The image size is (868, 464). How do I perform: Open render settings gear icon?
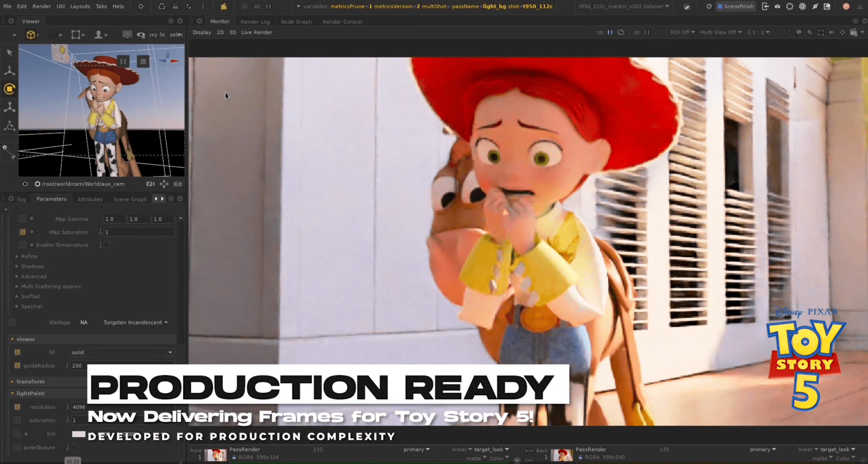pos(803,6)
